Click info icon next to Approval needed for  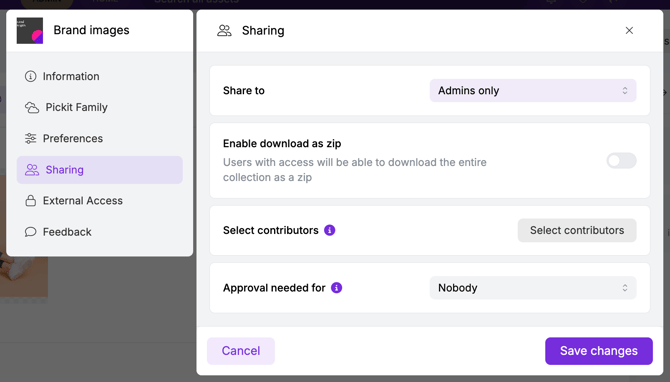coord(337,288)
